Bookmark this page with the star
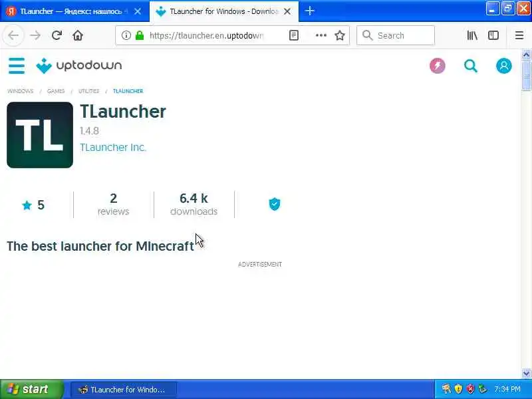The height and width of the screenshot is (399, 532). click(x=340, y=35)
